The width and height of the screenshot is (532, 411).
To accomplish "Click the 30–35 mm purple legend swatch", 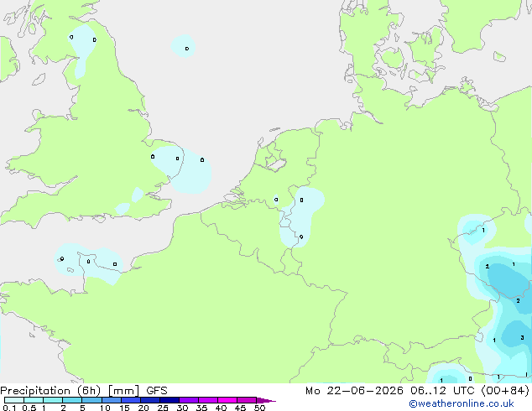I will tap(189, 400).
